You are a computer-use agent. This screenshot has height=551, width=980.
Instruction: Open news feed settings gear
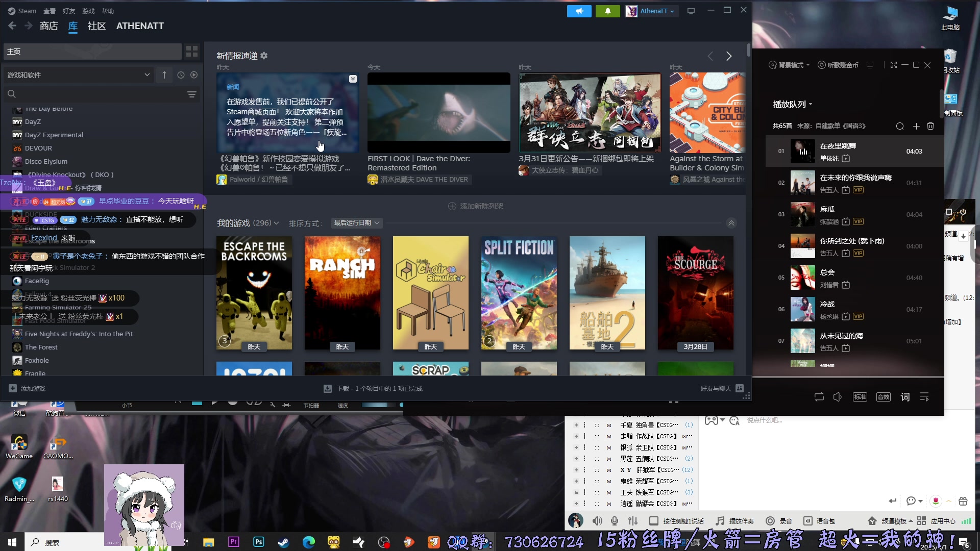click(x=264, y=56)
